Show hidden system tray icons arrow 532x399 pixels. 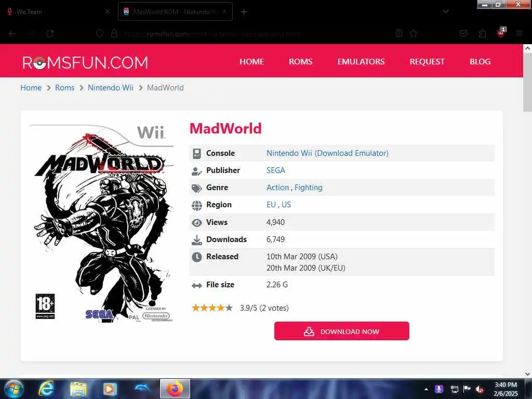point(426,389)
